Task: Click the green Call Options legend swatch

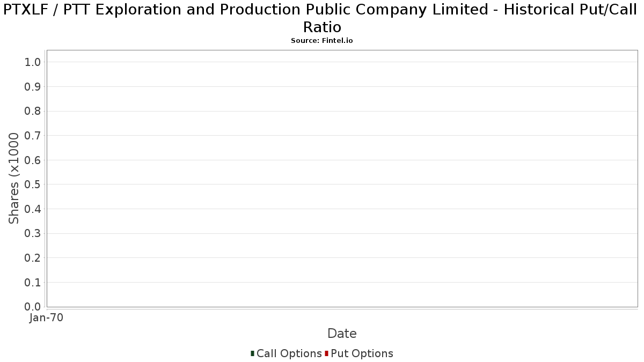Action: point(252,353)
